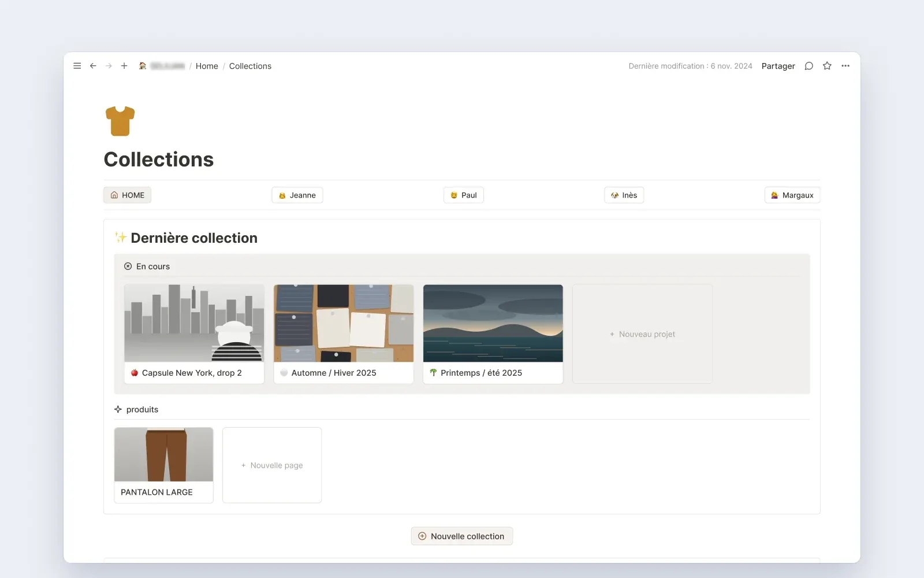The width and height of the screenshot is (924, 578).
Task: Click the Nouvelle collection button
Action: [x=462, y=536]
